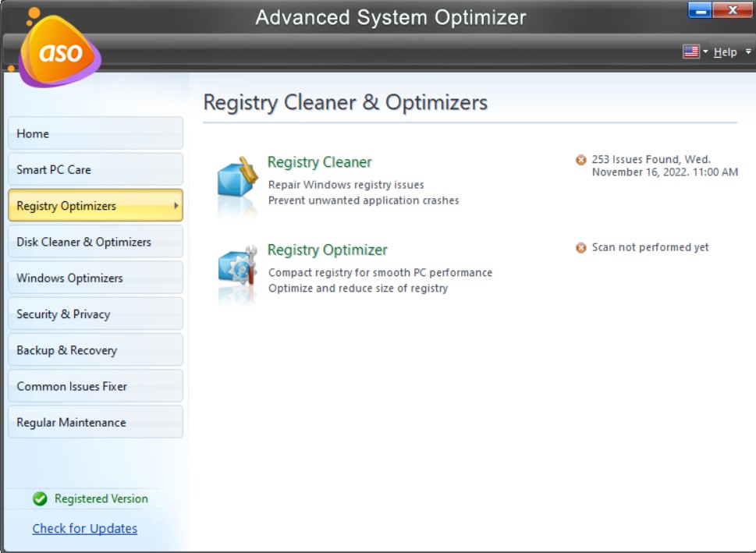Open the Help menu
This screenshot has height=553, width=756.
tap(725, 51)
